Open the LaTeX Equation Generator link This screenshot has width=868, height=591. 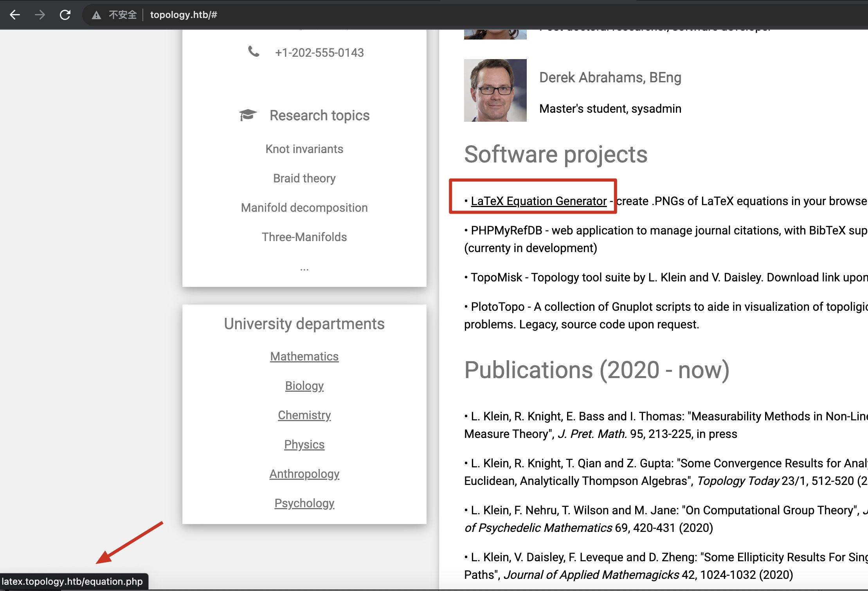pos(538,201)
